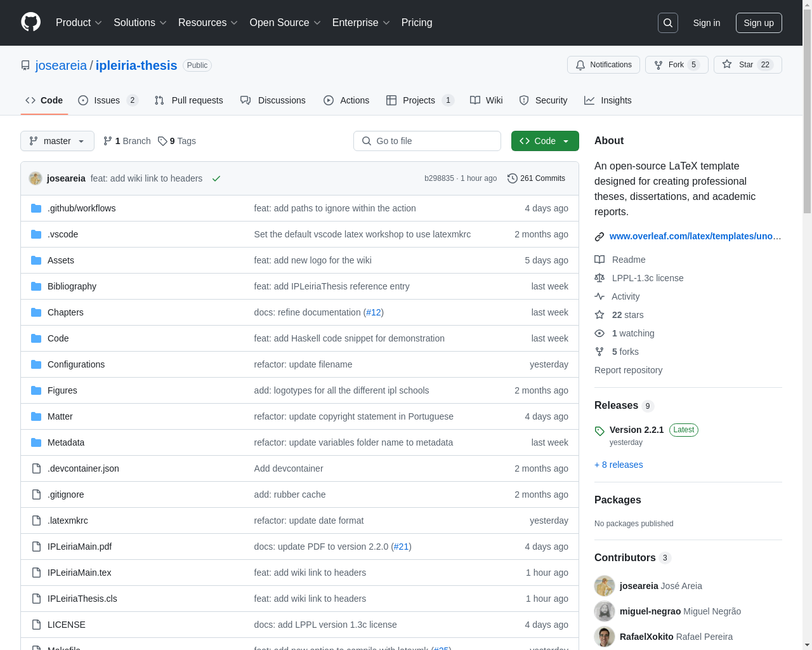Viewport: 812px width, 650px height.
Task: Click the Sign in link
Action: pos(707,23)
